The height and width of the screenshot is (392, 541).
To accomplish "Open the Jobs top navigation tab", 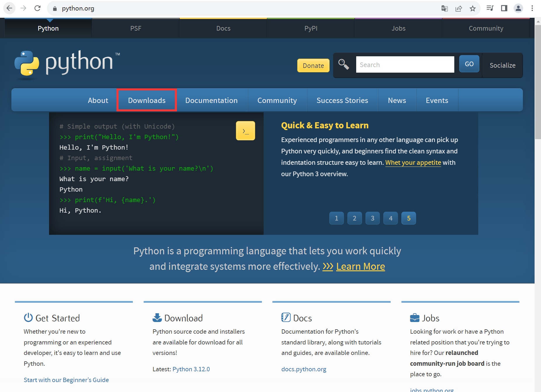I will [x=399, y=28].
